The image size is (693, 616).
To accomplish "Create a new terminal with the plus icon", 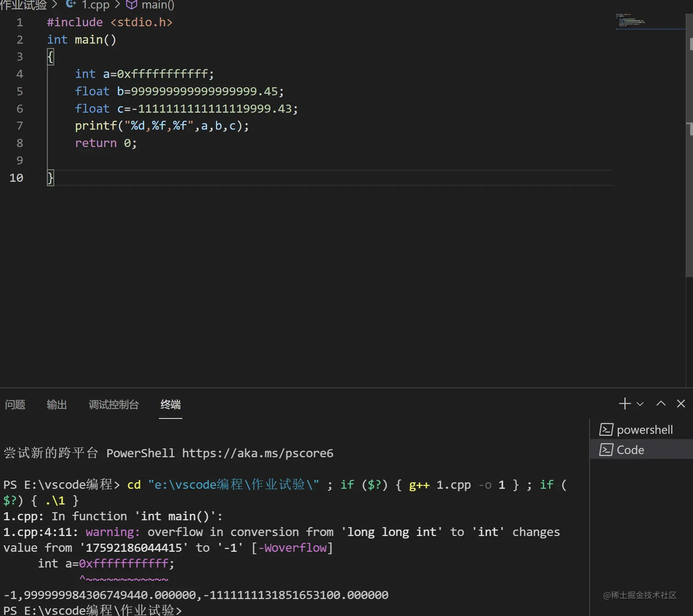I will point(625,403).
